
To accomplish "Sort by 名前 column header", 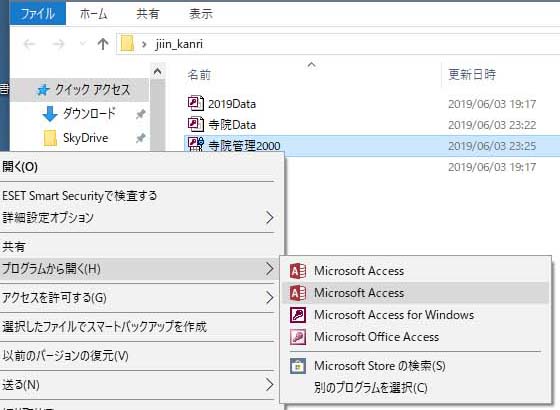I will tap(199, 75).
